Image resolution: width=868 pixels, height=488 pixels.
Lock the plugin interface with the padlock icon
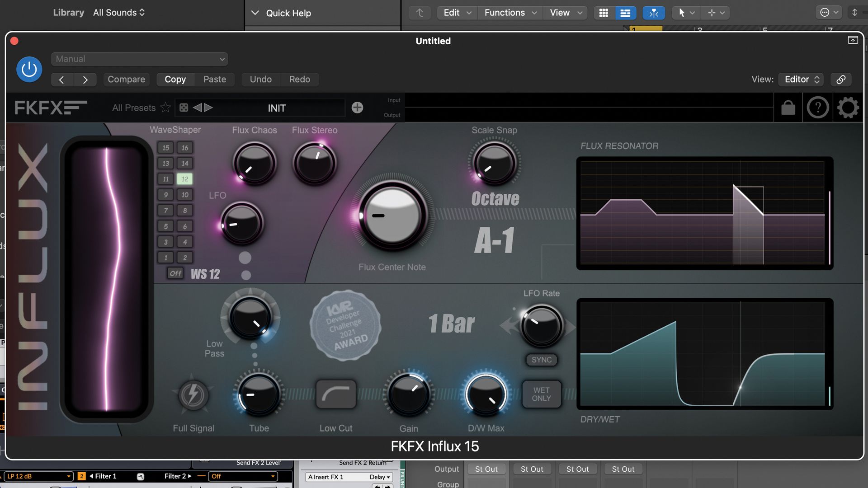click(x=788, y=108)
